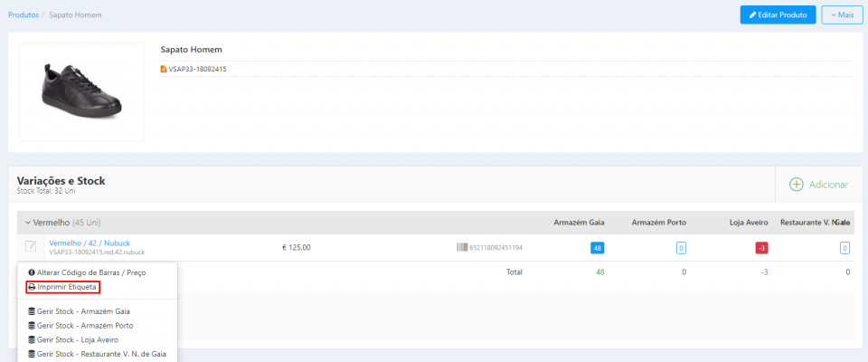Screen dimensions: 868x362
Task: Choose Gerir Stock - Restaurante V. N. de Gaia
Action: (98, 354)
